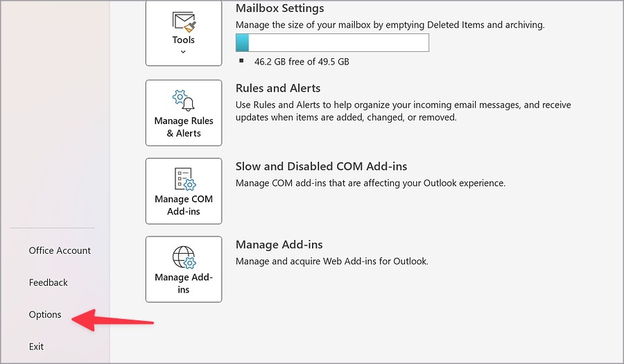
Task: Choose Exit from the sidebar
Action: coord(36,347)
